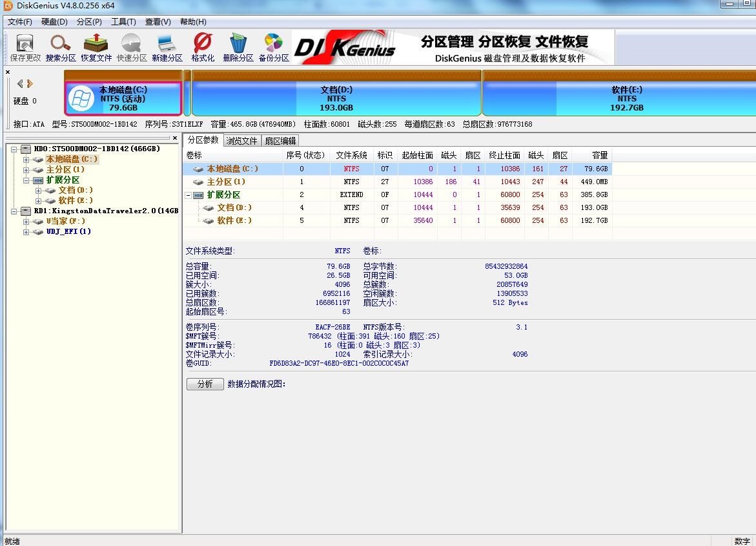The height and width of the screenshot is (546, 756).
Task: Switch to the 浏览文件 tab
Action: point(241,141)
